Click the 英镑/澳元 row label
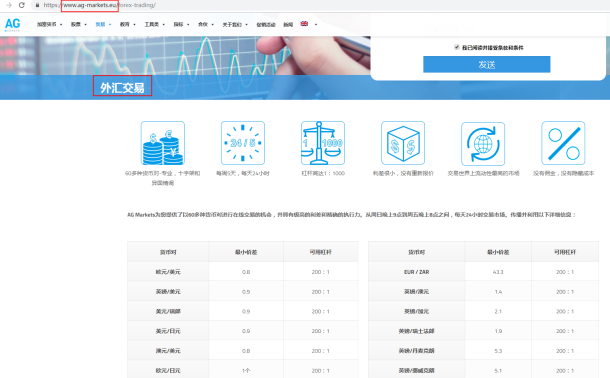Image resolution: width=610 pixels, height=378 pixels. pyautogui.click(x=416, y=292)
